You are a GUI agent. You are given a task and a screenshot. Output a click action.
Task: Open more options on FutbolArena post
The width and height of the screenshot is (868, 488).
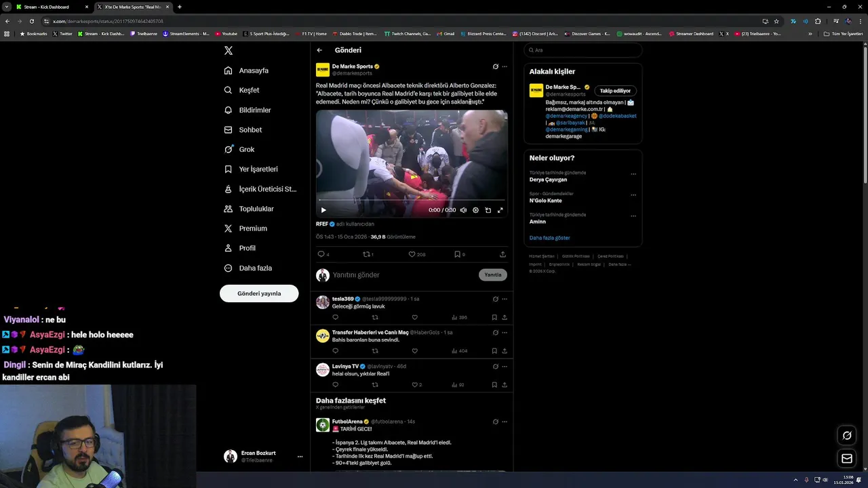[x=505, y=422]
